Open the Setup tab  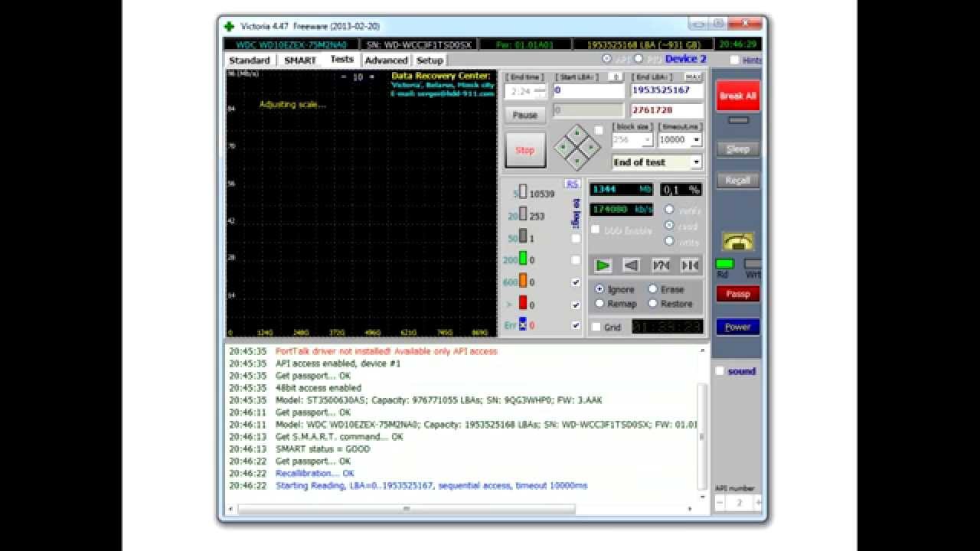pos(430,60)
